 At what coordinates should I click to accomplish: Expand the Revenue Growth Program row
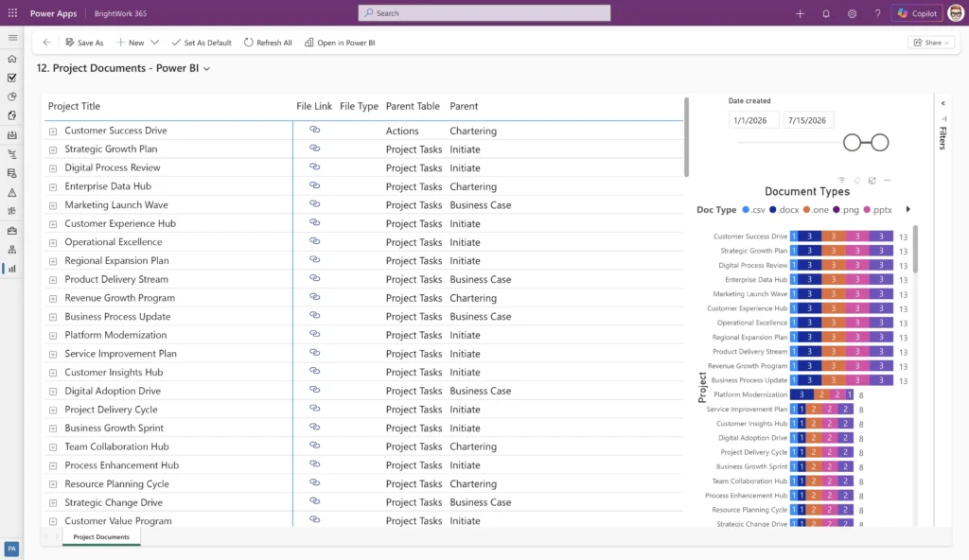pyautogui.click(x=53, y=299)
